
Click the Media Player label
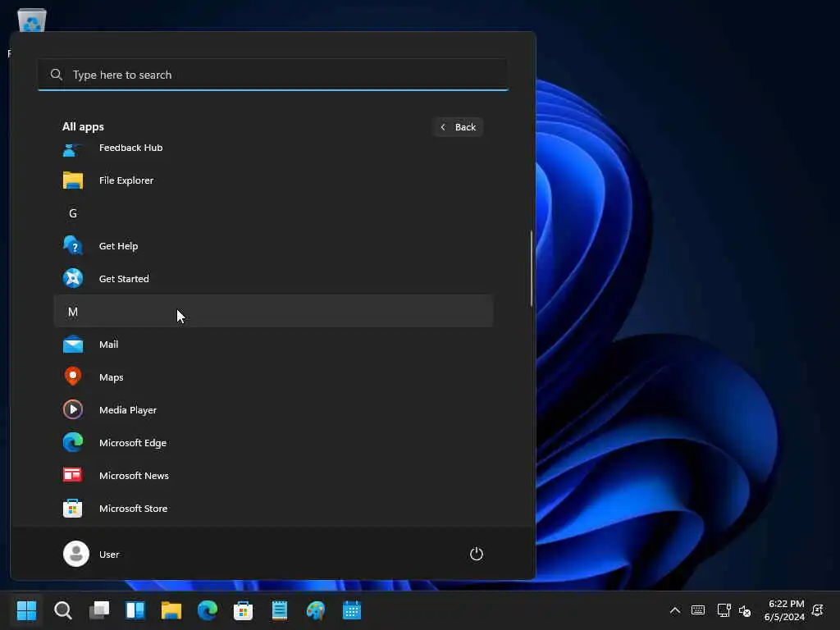point(128,410)
